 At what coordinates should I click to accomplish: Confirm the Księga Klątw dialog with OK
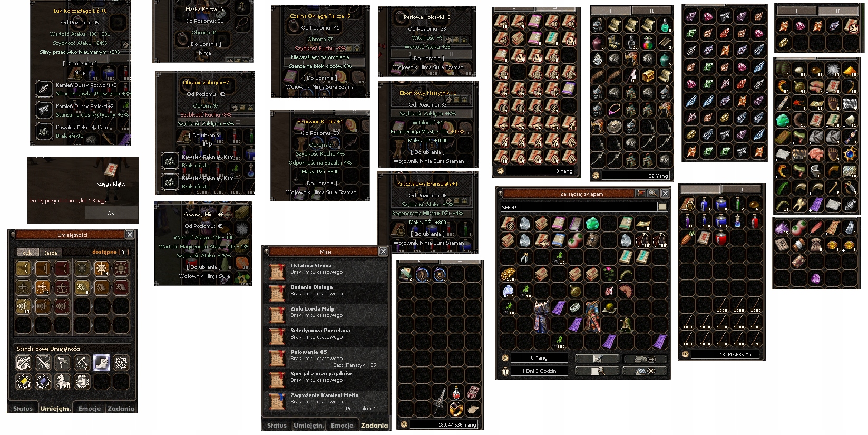coord(111,213)
